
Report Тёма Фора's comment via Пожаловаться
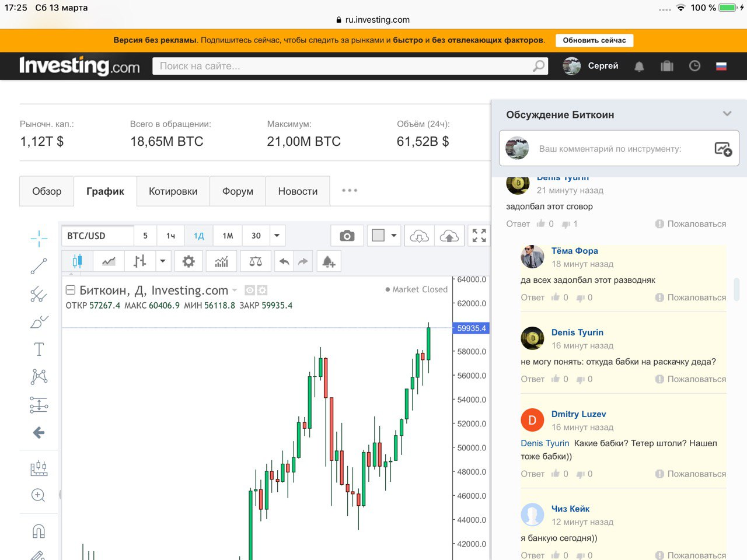pyautogui.click(x=691, y=297)
